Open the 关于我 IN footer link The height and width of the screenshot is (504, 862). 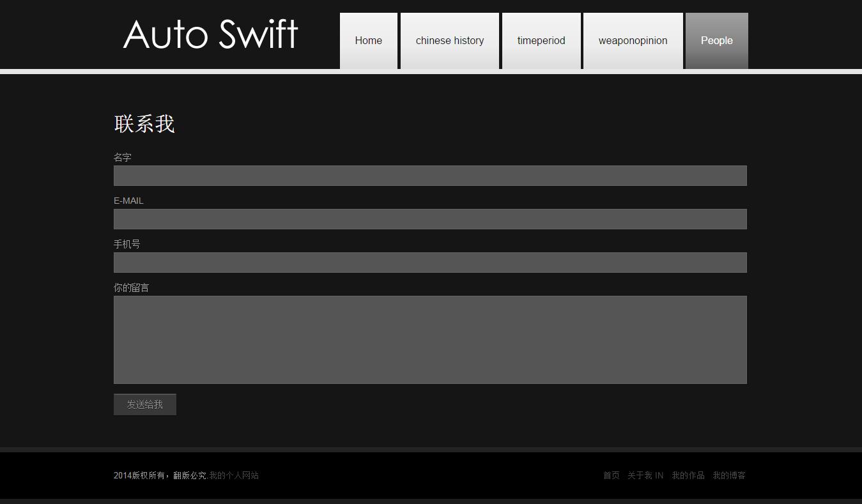645,475
